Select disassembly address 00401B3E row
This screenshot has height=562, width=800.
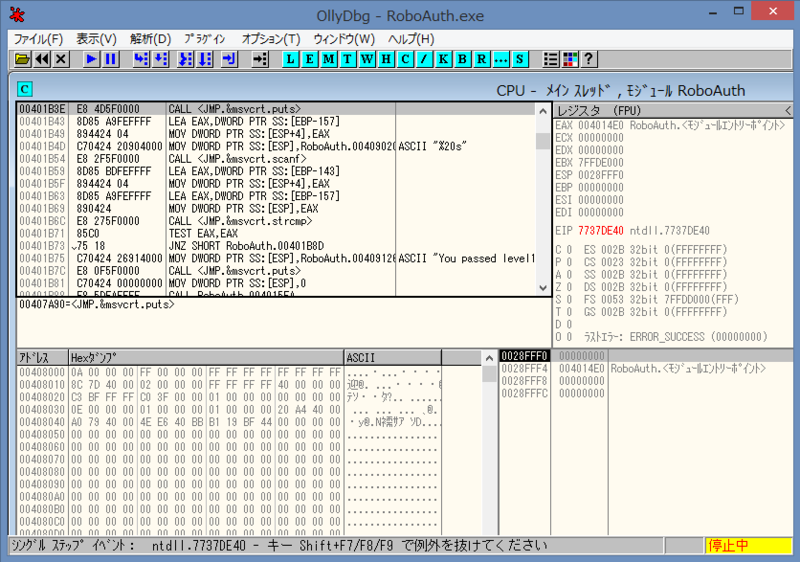pyautogui.click(x=276, y=109)
